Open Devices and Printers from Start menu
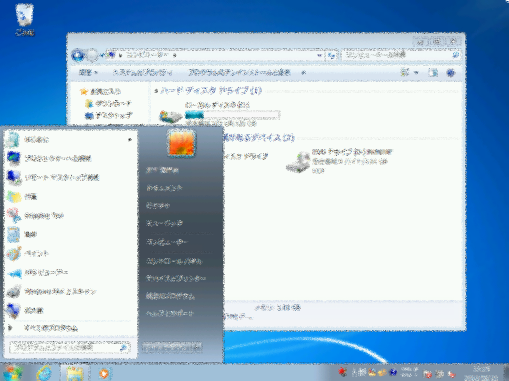Image resolution: width=509 pixels, height=381 pixels. tap(176, 278)
